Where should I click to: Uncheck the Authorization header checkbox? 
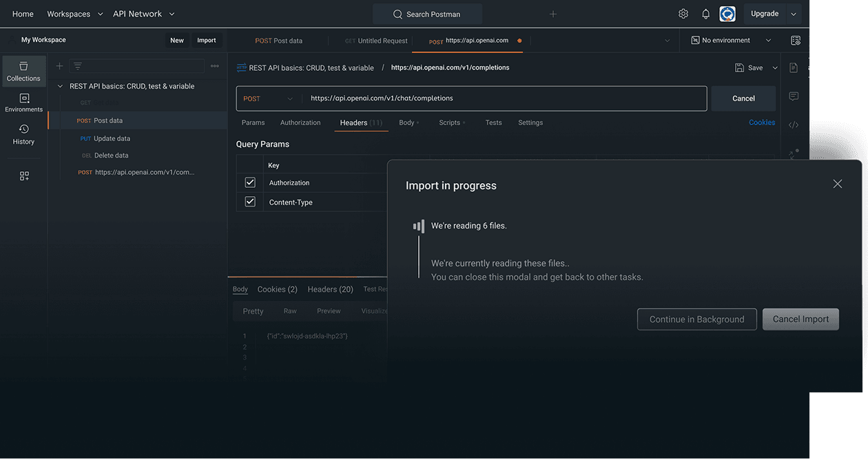pyautogui.click(x=250, y=182)
